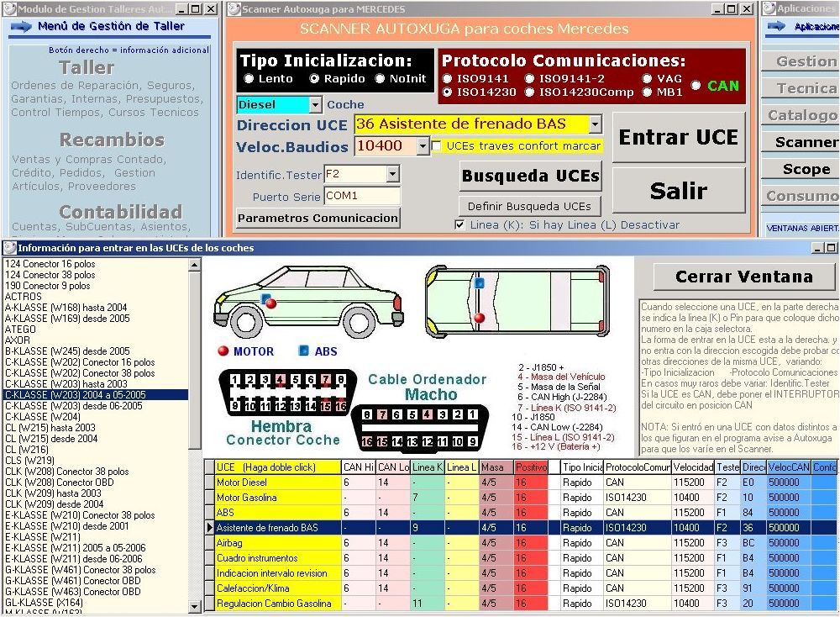This screenshot has height=617, width=840.
Task: Click the Información window title icon
Action: 9,248
